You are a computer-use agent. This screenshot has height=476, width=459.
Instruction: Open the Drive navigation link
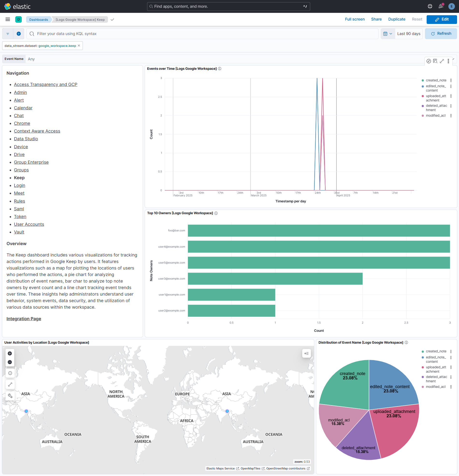19,155
